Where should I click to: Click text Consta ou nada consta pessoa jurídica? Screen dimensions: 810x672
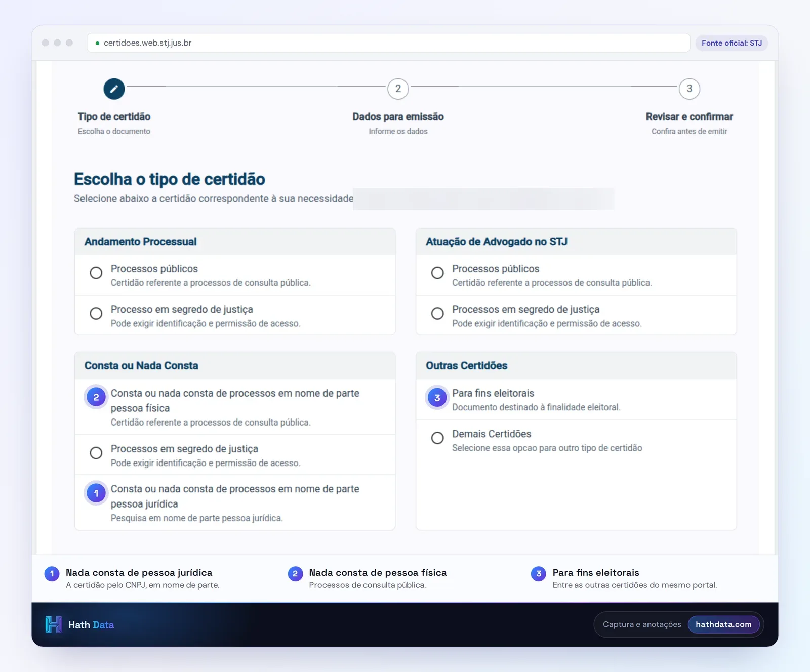coord(235,496)
